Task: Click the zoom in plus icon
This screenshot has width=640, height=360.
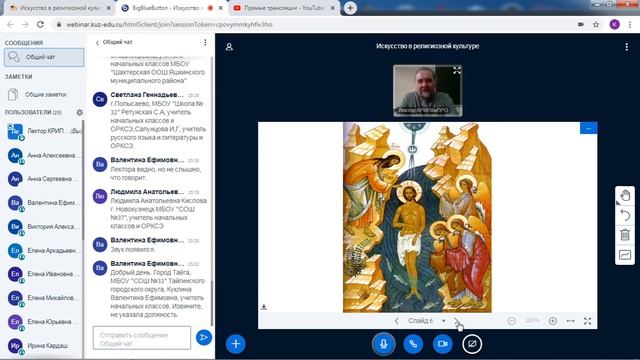Action: 553,321
